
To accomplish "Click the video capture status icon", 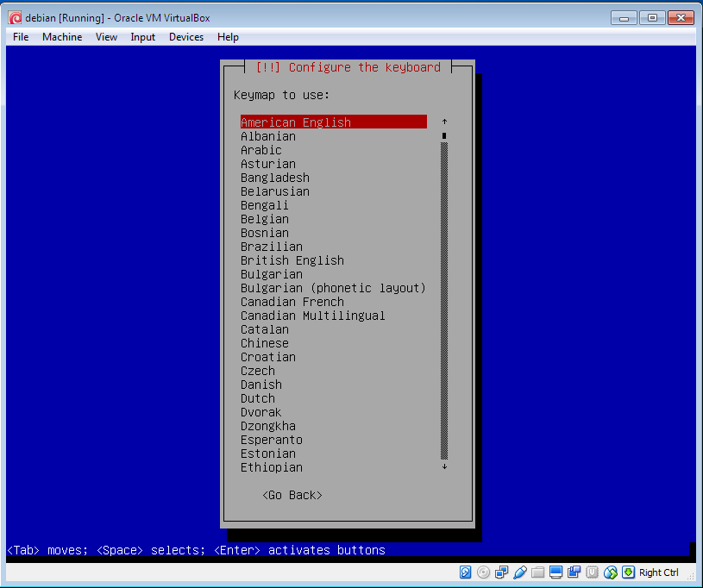I will pos(574,572).
